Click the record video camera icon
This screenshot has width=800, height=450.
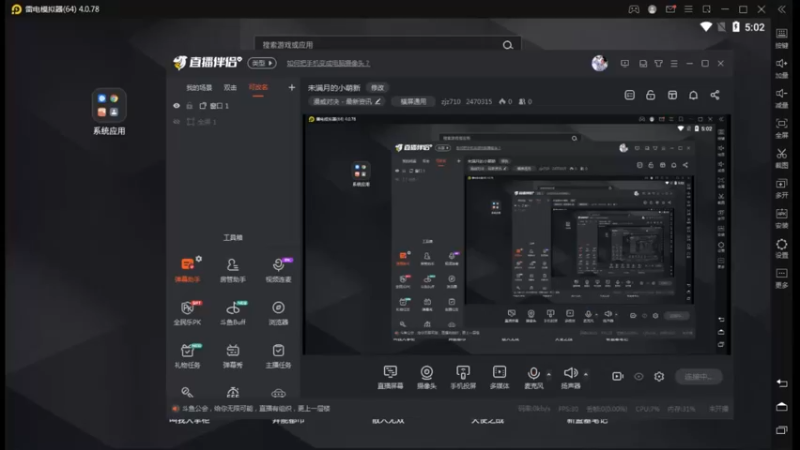click(617, 377)
